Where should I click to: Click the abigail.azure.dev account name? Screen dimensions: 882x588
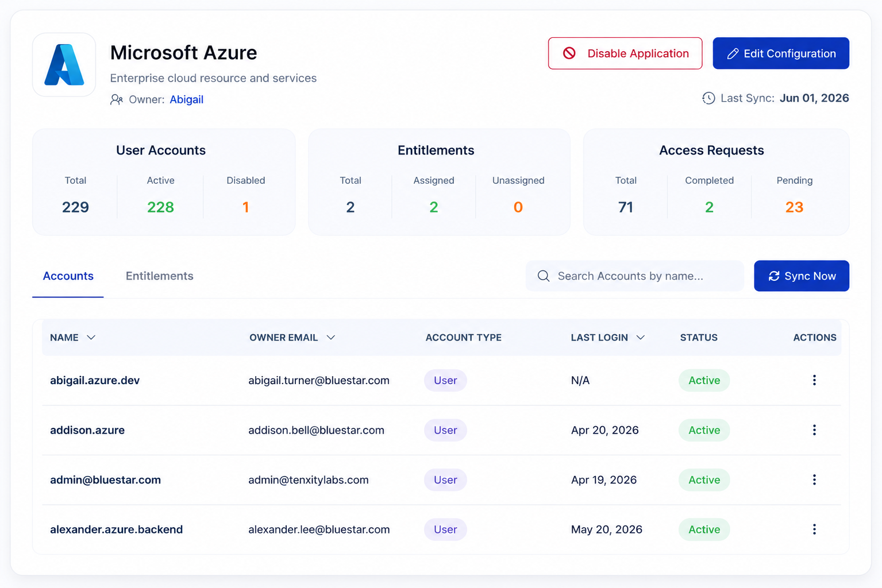(x=95, y=380)
